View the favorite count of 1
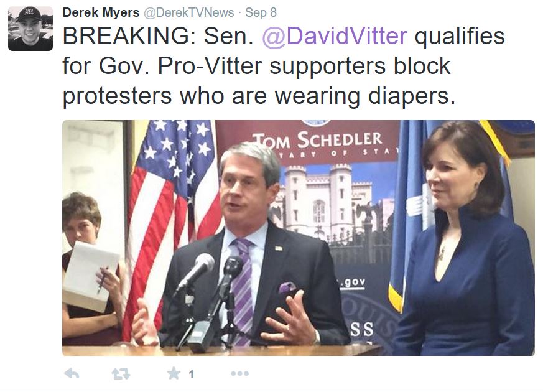 click(x=191, y=375)
